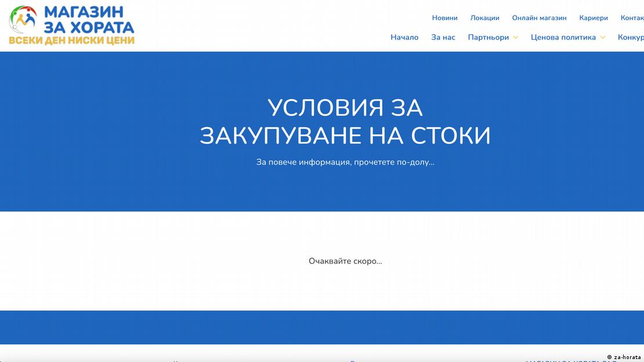Expand the chevron next to Ценова политика
The height and width of the screenshot is (362, 644).
[602, 38]
